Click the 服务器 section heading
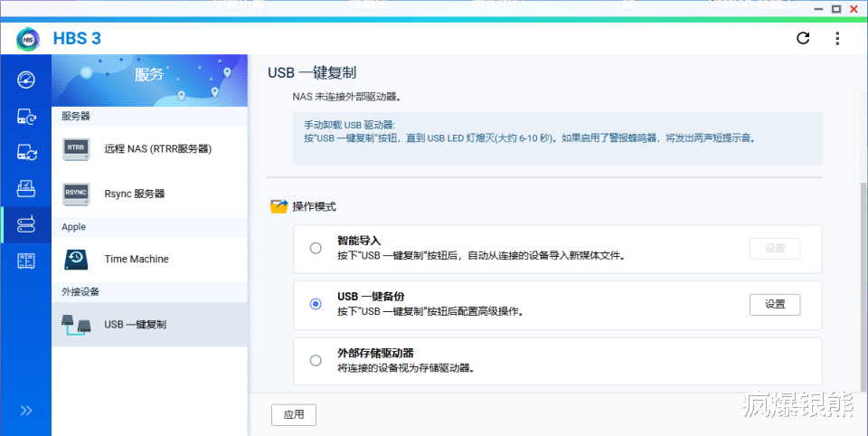This screenshot has width=868, height=436. coord(76,117)
